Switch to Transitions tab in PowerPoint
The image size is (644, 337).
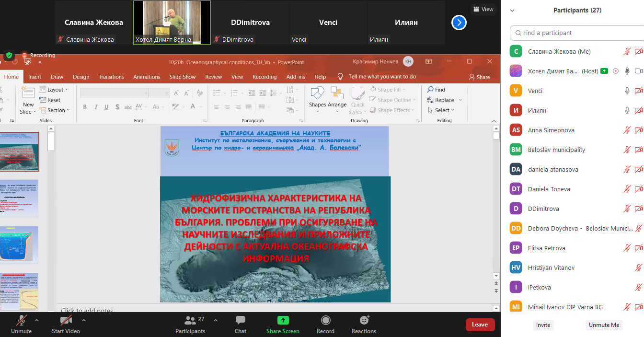(111, 77)
